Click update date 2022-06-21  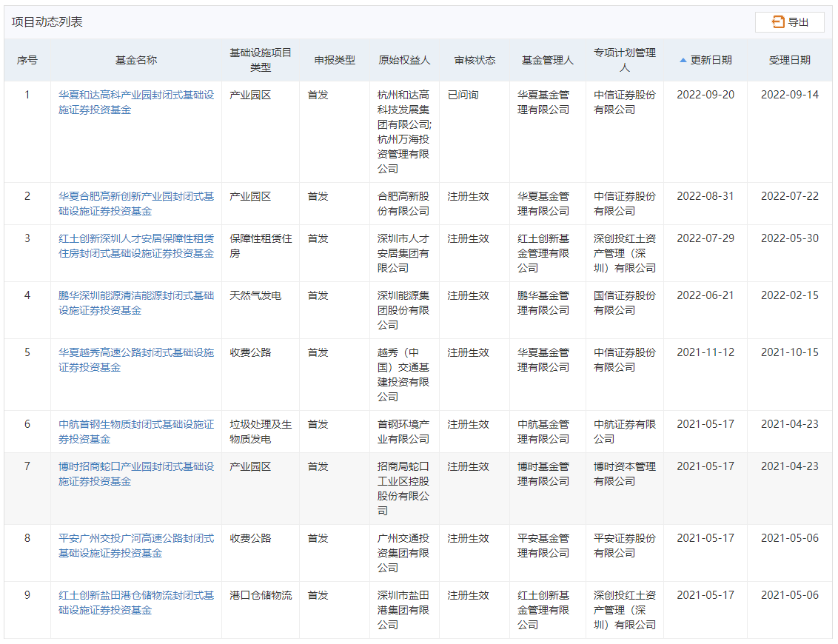(x=705, y=296)
